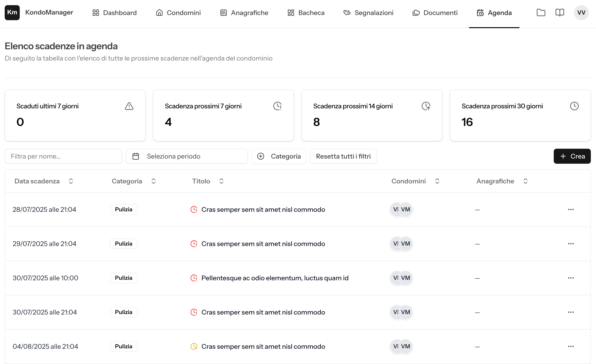Click Cras semper title in 30/07/2025 21:04 row
The height and width of the screenshot is (364, 596).
(x=263, y=312)
